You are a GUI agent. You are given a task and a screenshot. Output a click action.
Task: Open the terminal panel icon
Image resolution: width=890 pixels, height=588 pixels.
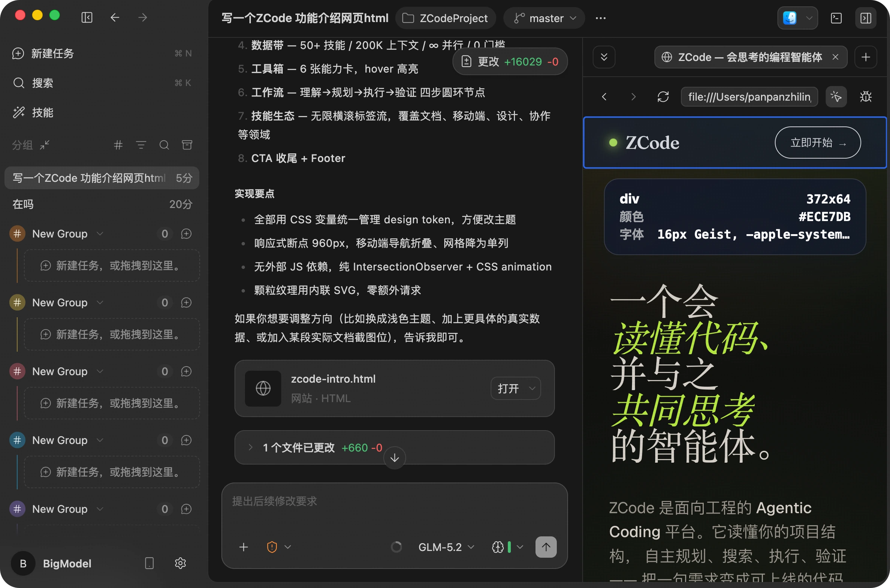[836, 18]
